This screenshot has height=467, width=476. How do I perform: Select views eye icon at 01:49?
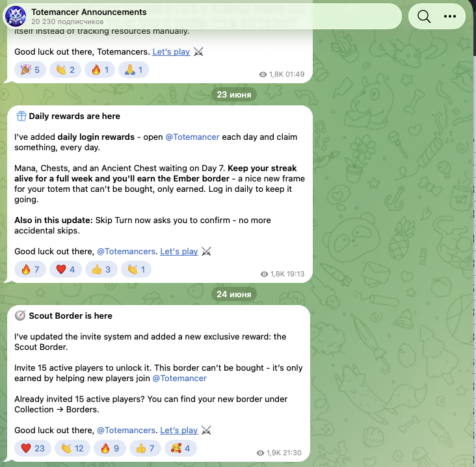pos(263,74)
